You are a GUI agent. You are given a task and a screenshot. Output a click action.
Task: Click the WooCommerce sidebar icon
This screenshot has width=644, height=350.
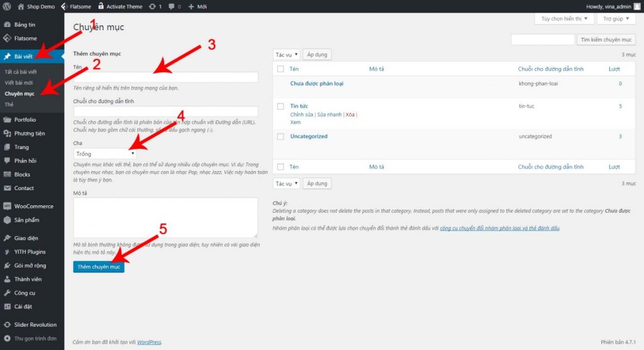pyautogui.click(x=7, y=206)
